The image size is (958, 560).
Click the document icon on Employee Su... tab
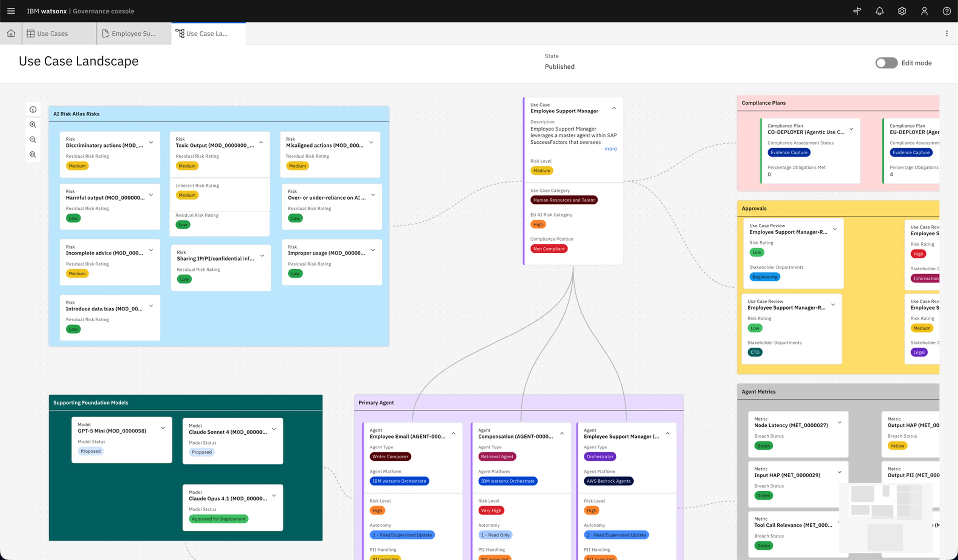click(105, 33)
